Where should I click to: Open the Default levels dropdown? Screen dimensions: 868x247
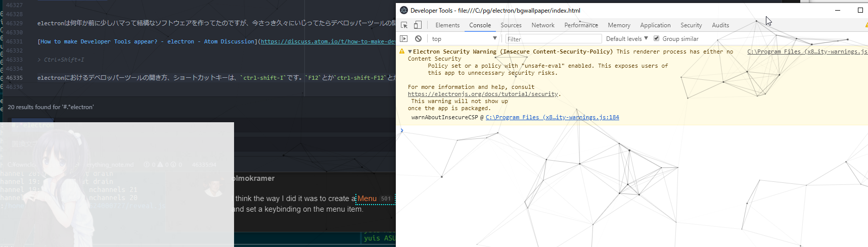coord(626,39)
